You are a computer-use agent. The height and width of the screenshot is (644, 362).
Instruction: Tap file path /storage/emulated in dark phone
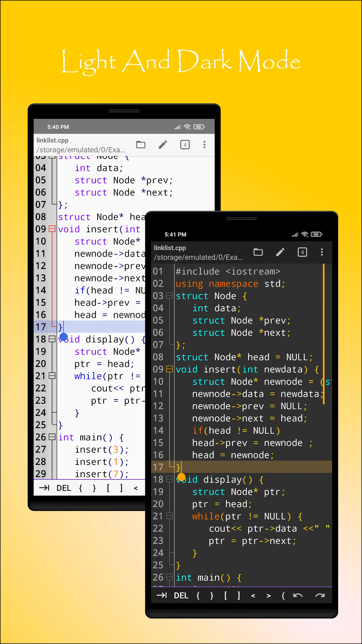tap(198, 257)
